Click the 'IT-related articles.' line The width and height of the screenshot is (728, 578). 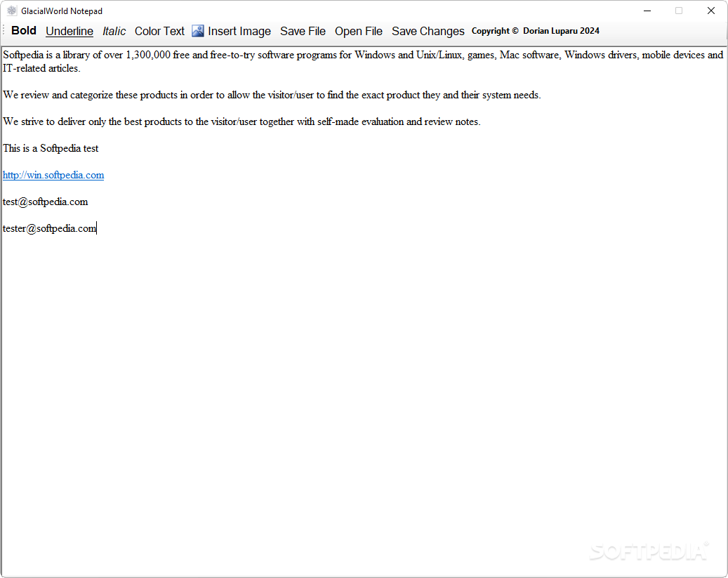pyautogui.click(x=42, y=68)
